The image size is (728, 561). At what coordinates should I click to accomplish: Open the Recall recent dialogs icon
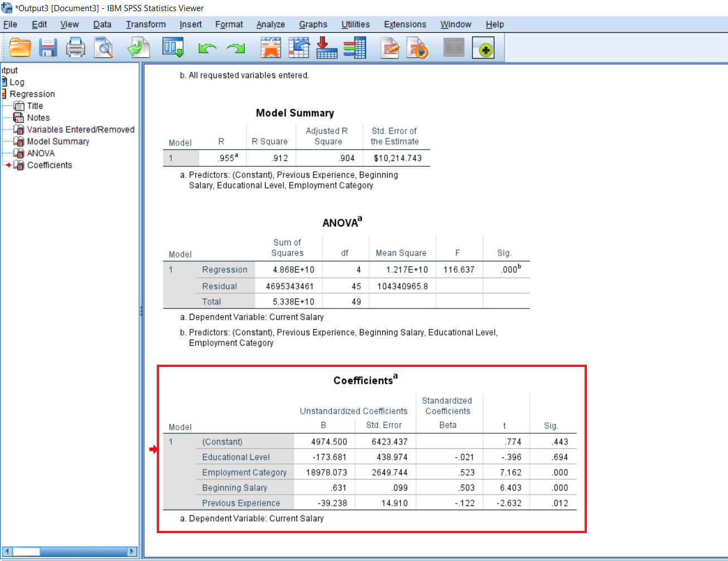point(173,48)
